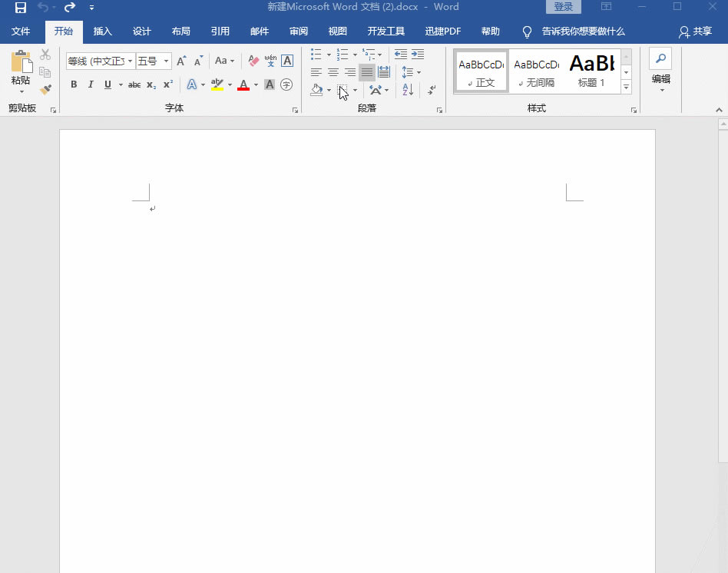Screen dimensions: 728x573
Task: Apply the red font color swatch
Action: click(243, 84)
